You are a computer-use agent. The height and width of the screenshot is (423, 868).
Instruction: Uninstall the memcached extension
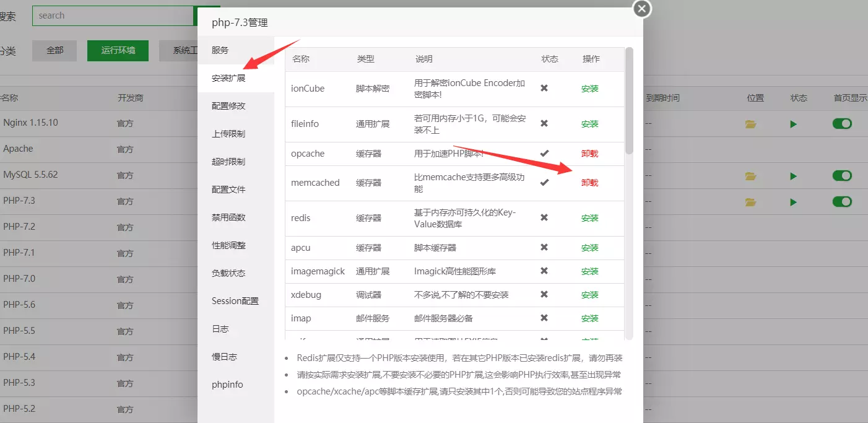click(589, 183)
